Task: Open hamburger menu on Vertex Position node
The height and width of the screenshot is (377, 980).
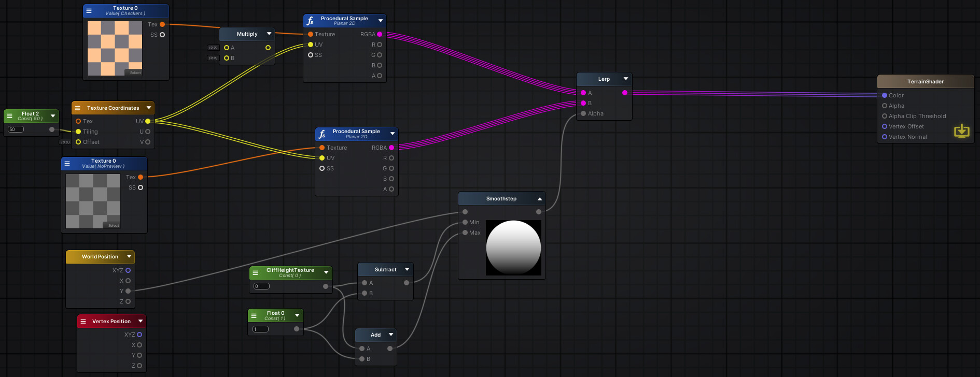Action: [83, 321]
